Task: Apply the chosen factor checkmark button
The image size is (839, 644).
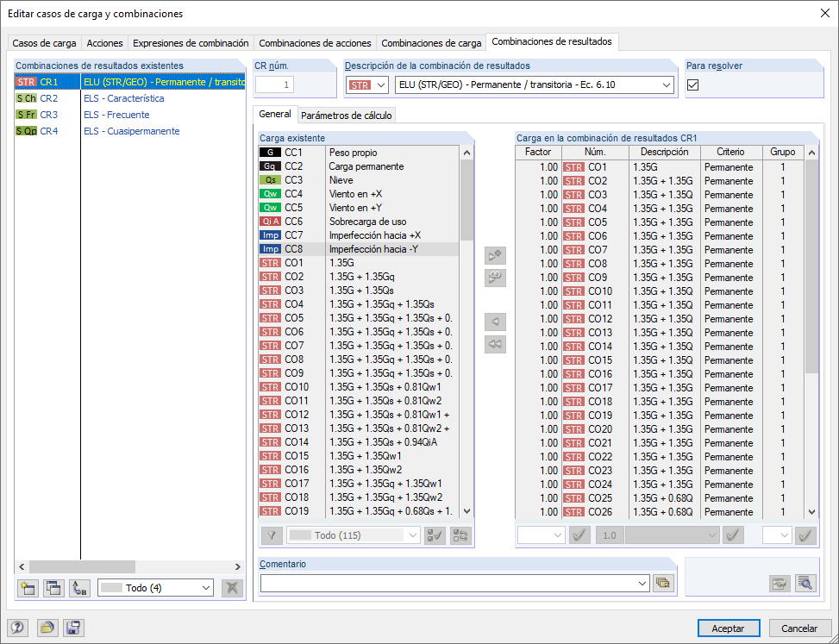Action: coord(579,535)
